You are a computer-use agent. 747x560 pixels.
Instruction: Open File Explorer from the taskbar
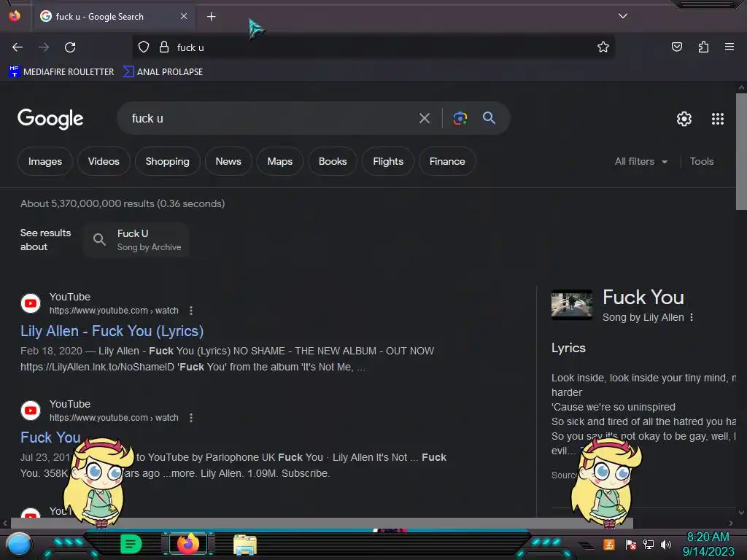point(245,545)
